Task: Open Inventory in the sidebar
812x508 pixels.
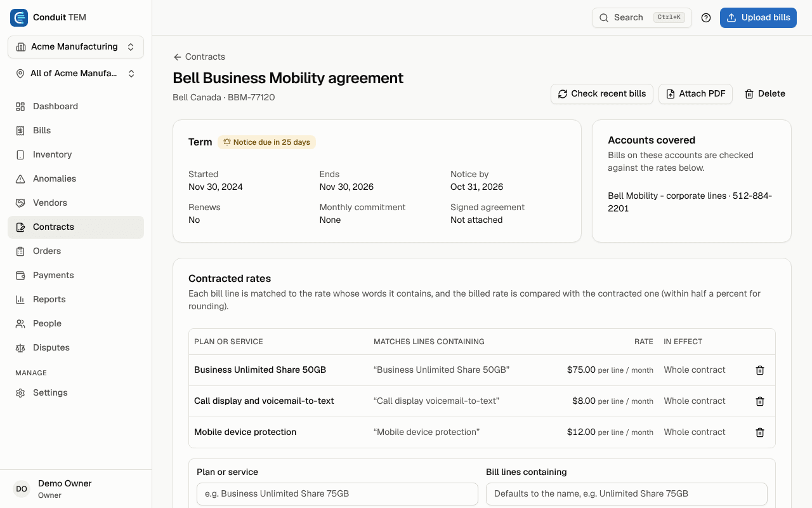Action: pyautogui.click(x=76, y=155)
